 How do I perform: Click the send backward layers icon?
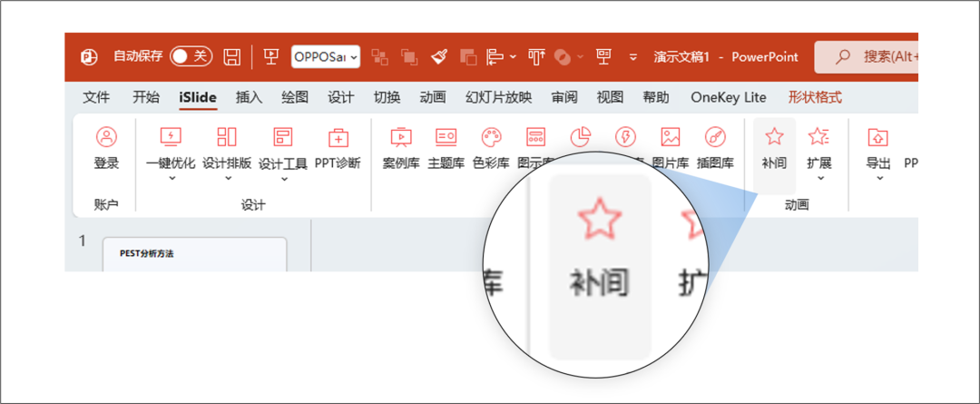(468, 57)
